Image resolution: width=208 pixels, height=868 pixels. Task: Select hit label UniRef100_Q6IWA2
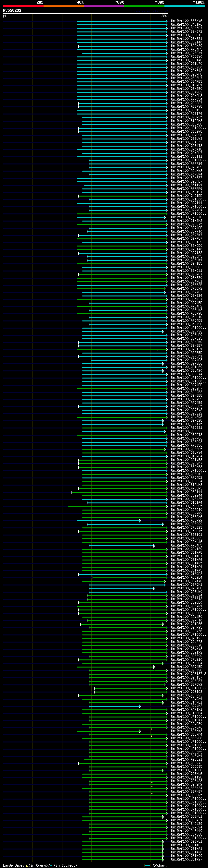[187, 845]
